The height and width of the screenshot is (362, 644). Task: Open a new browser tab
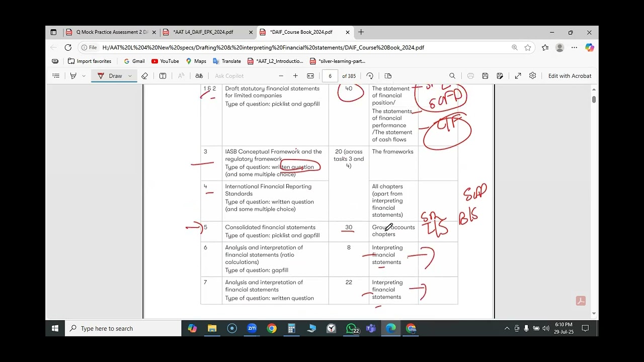tap(361, 32)
